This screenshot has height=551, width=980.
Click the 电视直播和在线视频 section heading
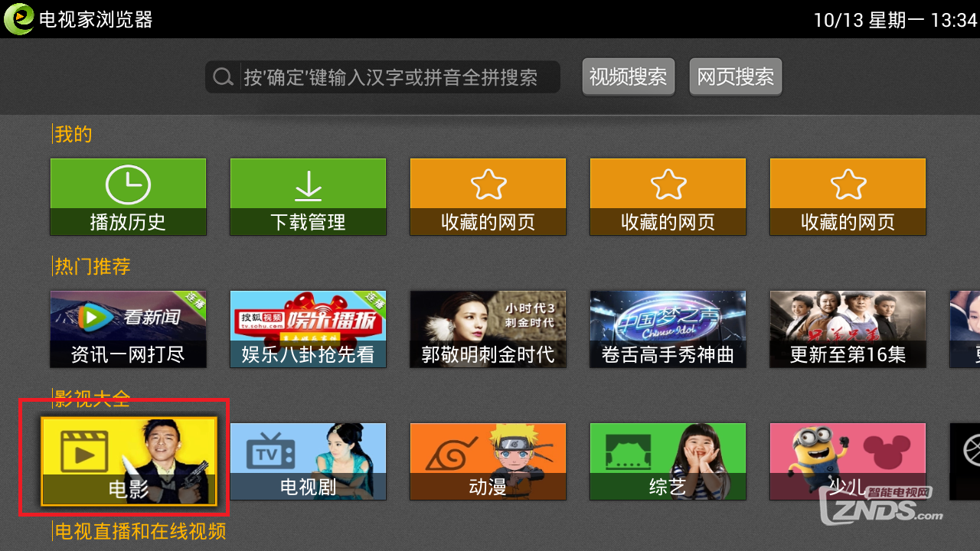click(139, 531)
